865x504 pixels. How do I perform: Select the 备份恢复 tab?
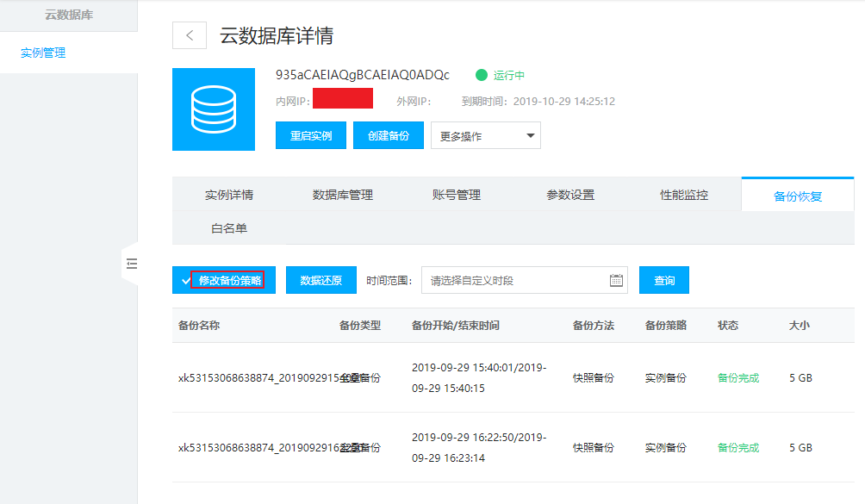(x=798, y=196)
